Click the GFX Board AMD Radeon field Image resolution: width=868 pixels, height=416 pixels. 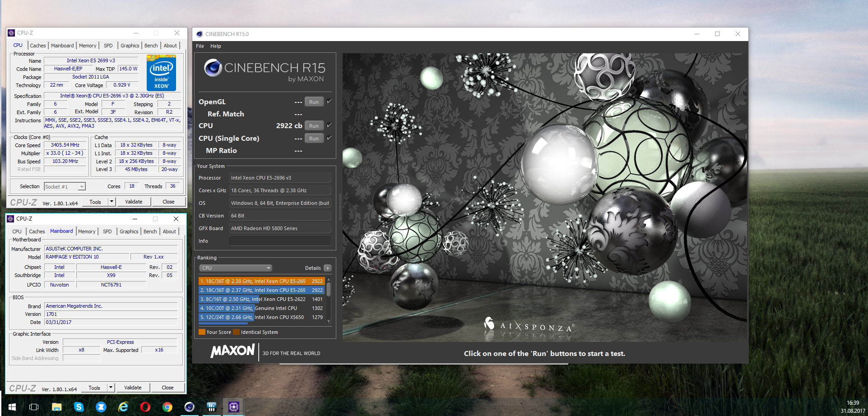(x=280, y=228)
